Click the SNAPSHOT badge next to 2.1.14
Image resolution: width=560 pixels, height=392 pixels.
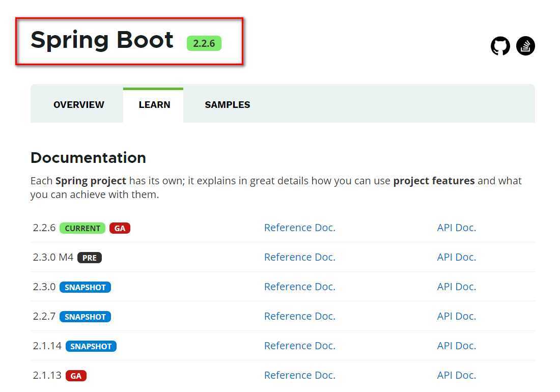pos(91,346)
